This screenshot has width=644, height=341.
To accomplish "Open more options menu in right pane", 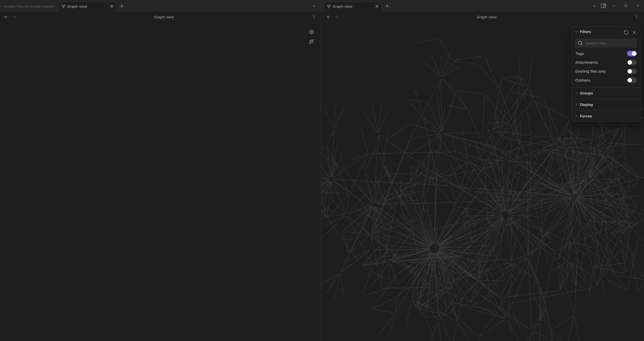I will [x=637, y=17].
